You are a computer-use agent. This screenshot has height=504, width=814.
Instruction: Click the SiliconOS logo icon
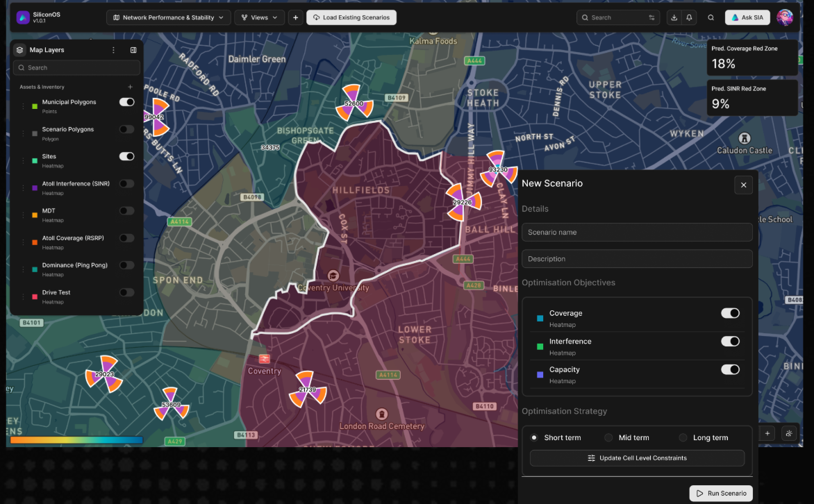[x=23, y=17]
